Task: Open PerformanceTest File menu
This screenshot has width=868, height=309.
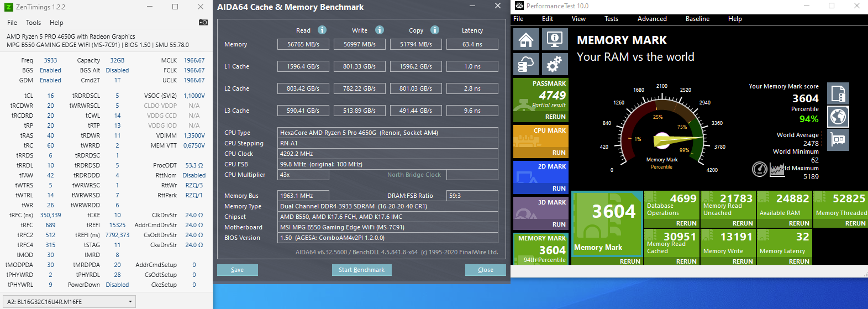Action: point(518,19)
